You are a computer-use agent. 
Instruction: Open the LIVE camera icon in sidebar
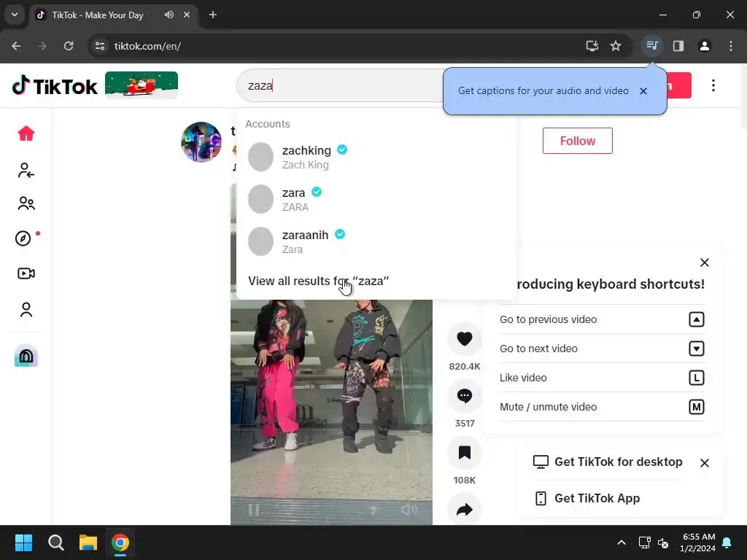coord(26,273)
